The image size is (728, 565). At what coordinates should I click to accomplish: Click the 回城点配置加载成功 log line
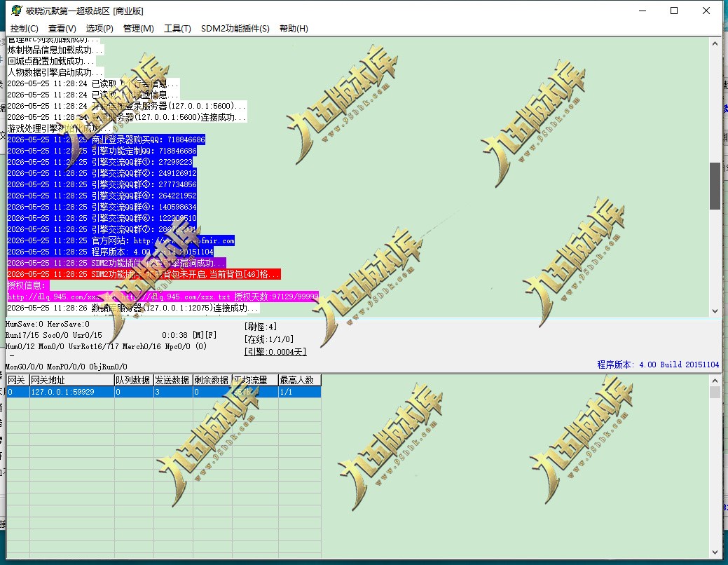pos(51,61)
